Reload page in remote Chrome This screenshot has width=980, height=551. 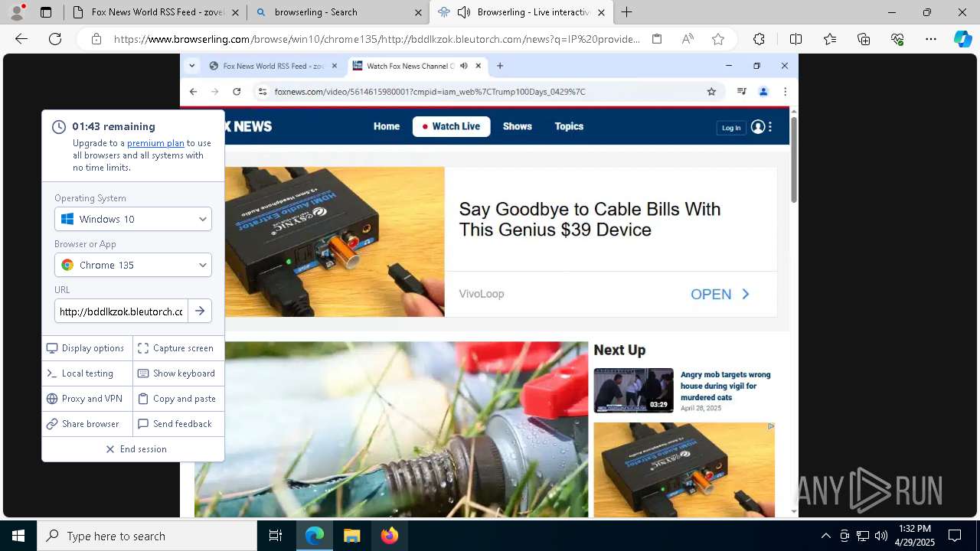click(x=237, y=92)
